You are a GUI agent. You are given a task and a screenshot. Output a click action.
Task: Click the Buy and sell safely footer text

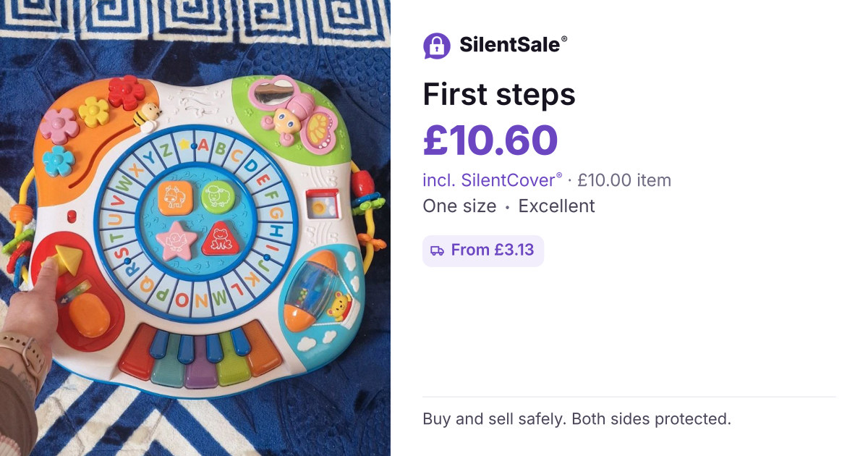[x=576, y=419]
